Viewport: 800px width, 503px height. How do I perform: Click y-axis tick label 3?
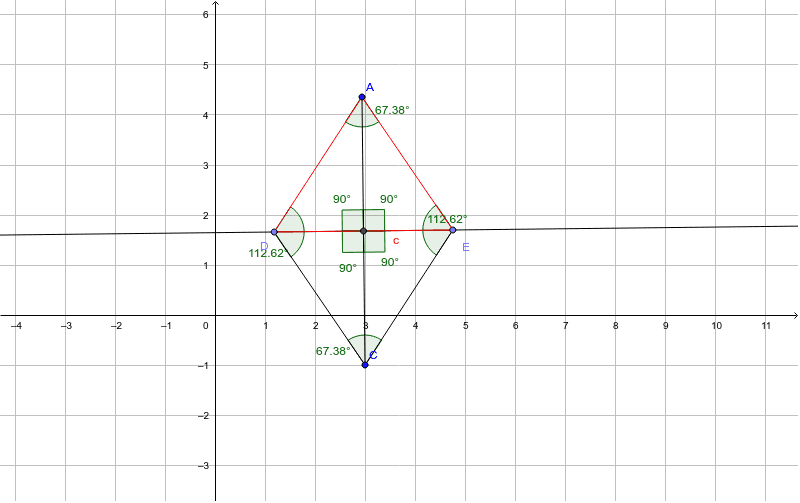206,165
